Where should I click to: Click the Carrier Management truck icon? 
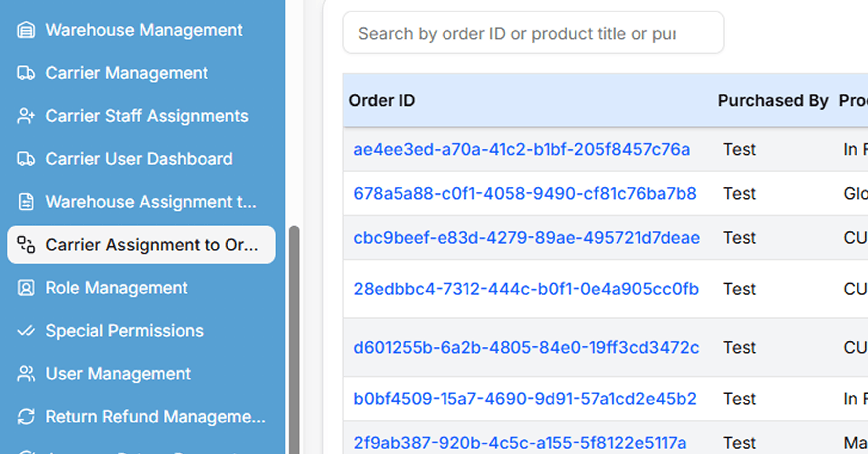pos(26,73)
